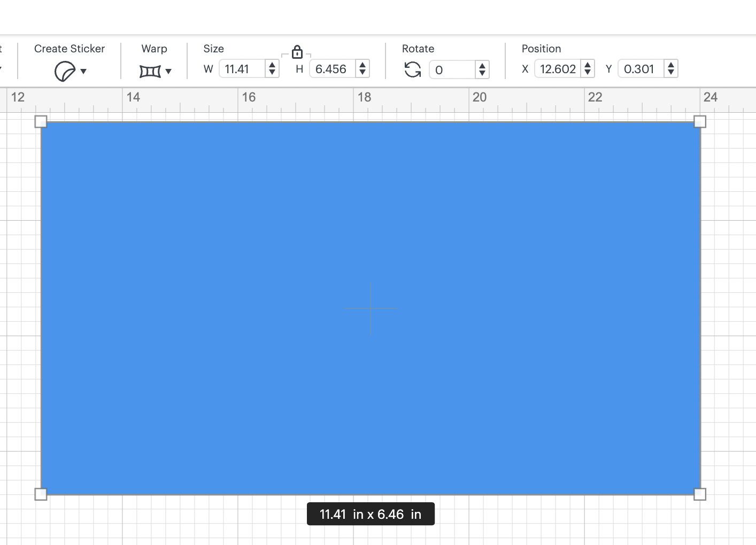Click the Warp label

(x=154, y=49)
